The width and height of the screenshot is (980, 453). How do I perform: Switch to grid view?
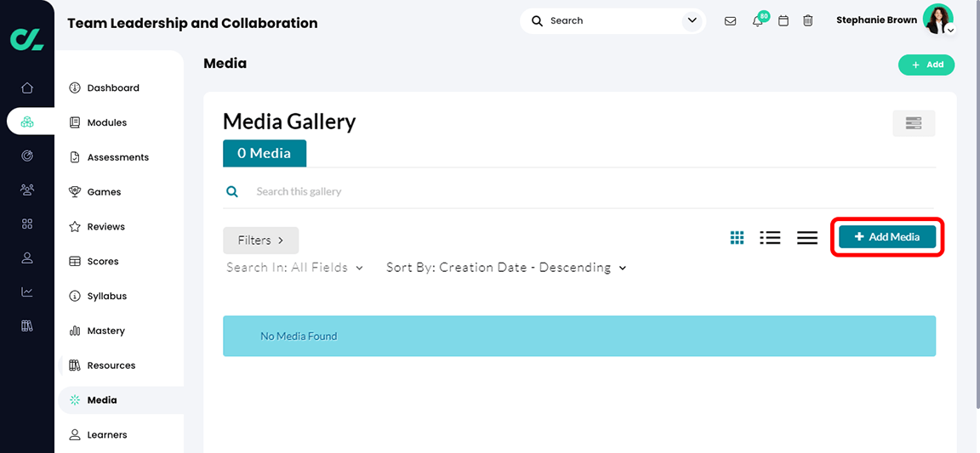(x=737, y=238)
